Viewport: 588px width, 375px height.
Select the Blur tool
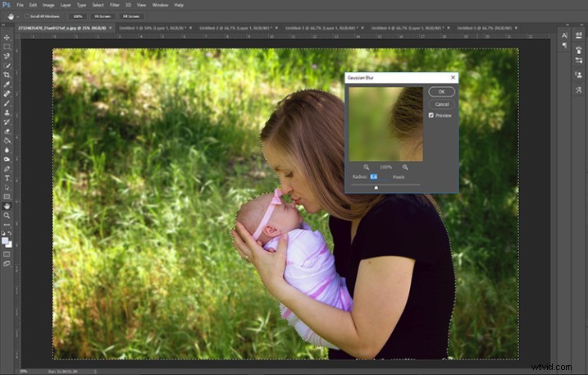tap(7, 150)
